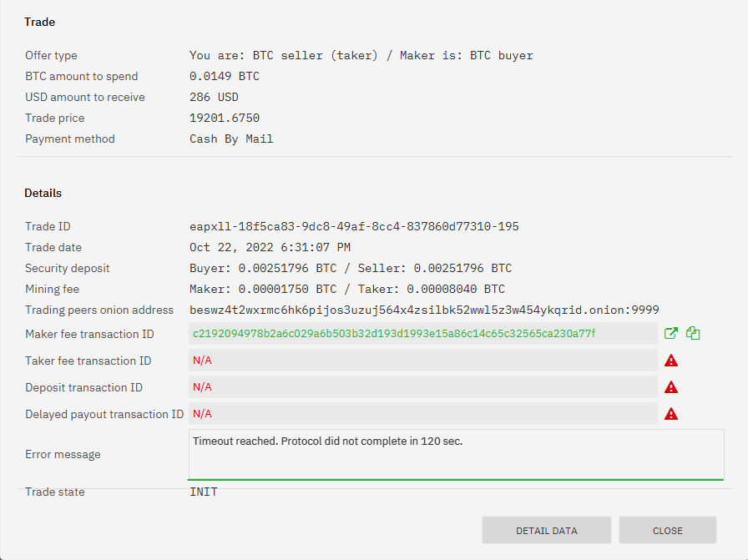748x560 pixels.
Task: Click inside the Error message text area
Action: pyautogui.click(x=456, y=454)
